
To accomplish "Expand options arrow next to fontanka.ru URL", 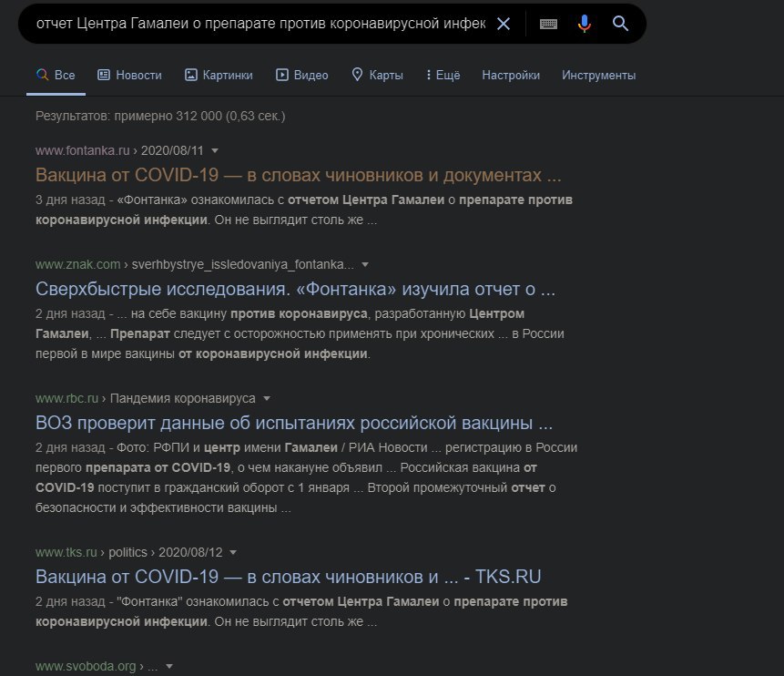I will coord(215,150).
